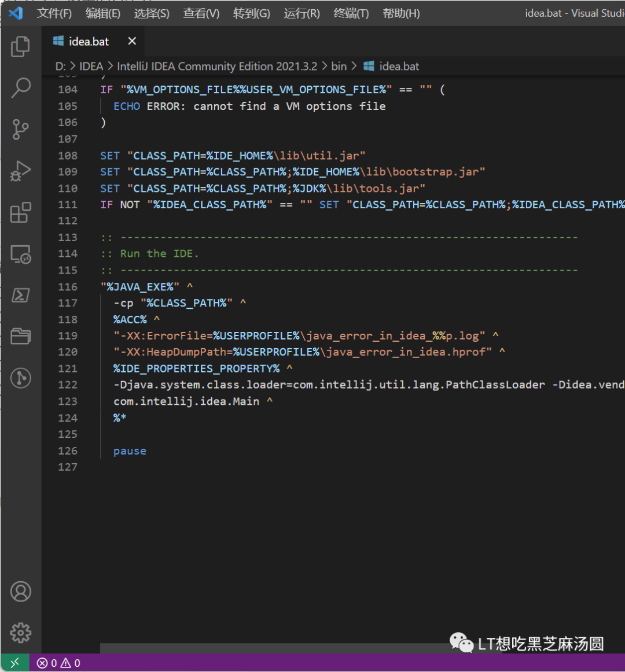625x672 pixels.
Task: Open the 查看(V) menu
Action: pos(201,13)
